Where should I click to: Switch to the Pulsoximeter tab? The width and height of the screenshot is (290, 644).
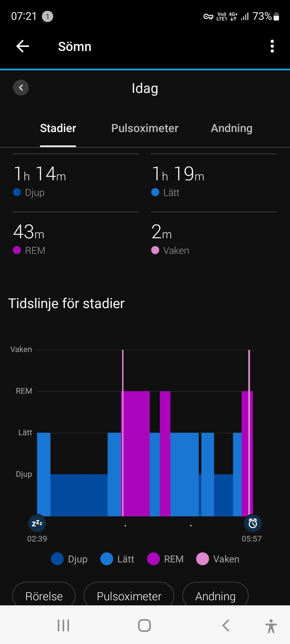[145, 128]
